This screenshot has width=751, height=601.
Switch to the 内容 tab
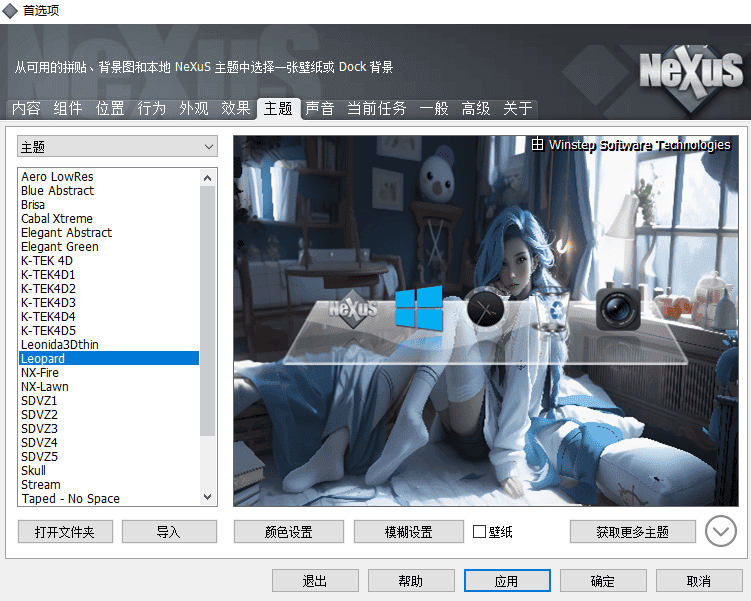point(26,108)
